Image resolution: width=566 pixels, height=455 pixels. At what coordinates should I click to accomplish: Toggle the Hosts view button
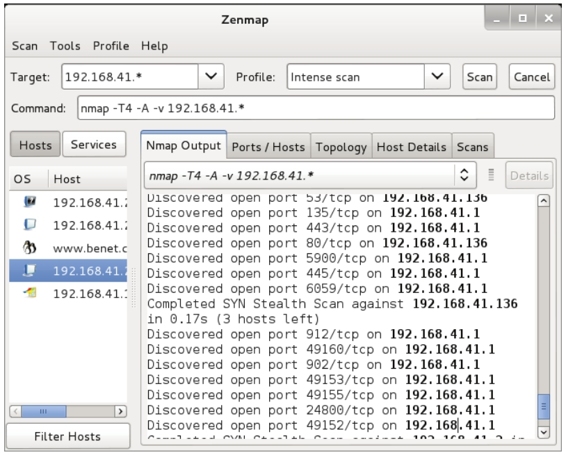(x=35, y=144)
